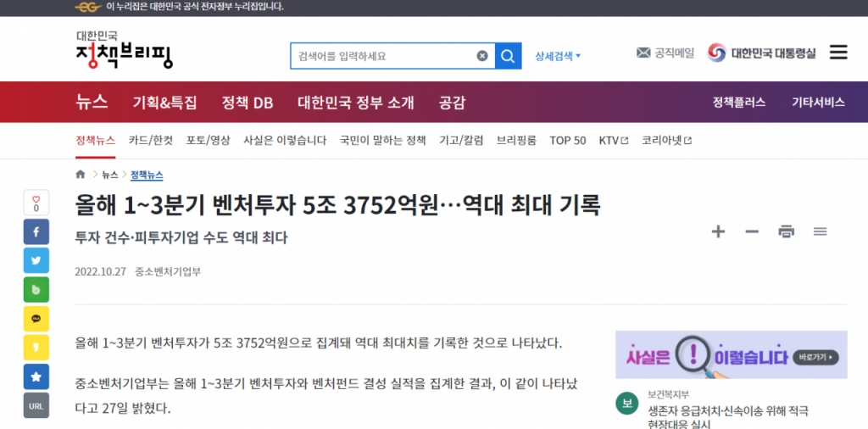868x429 pixels.
Task: Click the print article icon
Action: click(786, 231)
